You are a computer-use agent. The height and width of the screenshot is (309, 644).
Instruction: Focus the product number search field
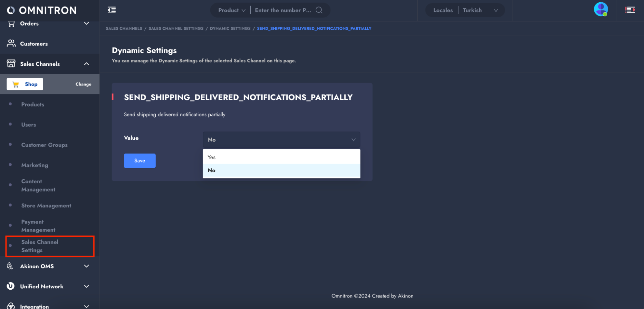pyautogui.click(x=283, y=10)
